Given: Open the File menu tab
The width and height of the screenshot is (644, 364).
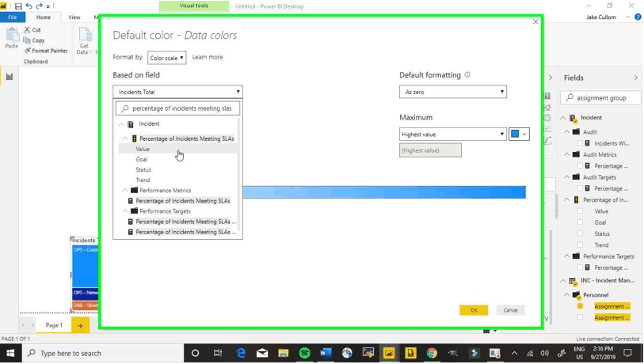Looking at the screenshot, I should click(x=13, y=17).
